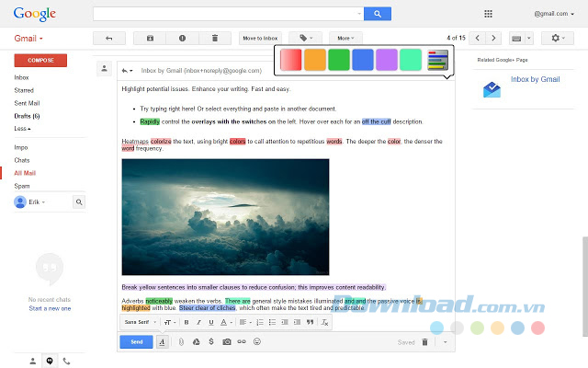
Task: Archive this conversation
Action: [150, 39]
